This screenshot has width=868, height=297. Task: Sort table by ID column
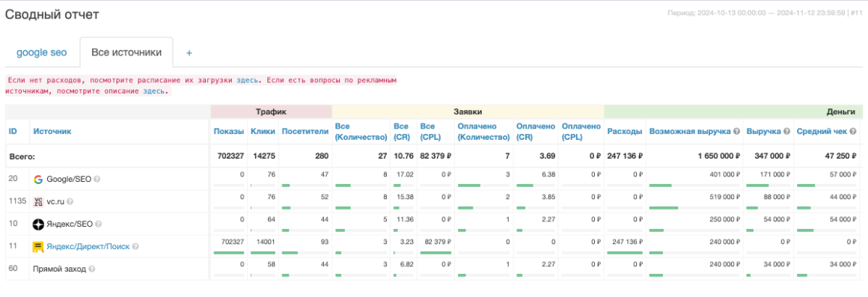click(13, 132)
